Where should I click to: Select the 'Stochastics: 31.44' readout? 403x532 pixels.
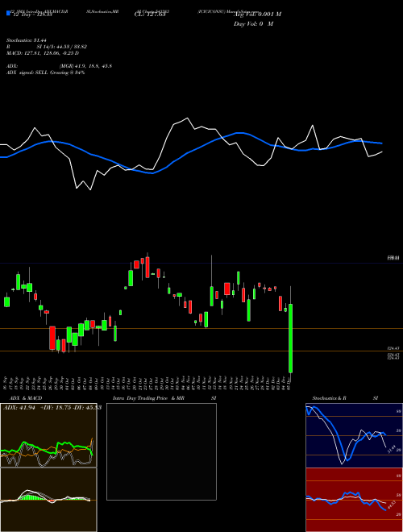pos(25,41)
